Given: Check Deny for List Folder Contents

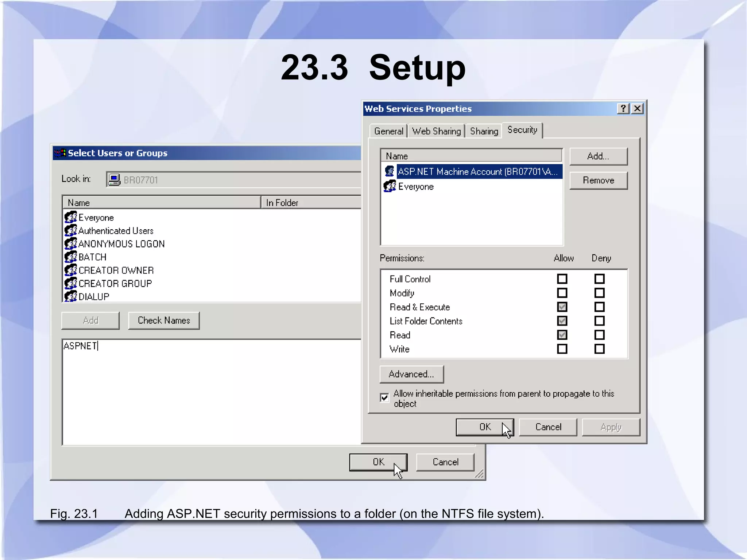Looking at the screenshot, I should coord(599,321).
